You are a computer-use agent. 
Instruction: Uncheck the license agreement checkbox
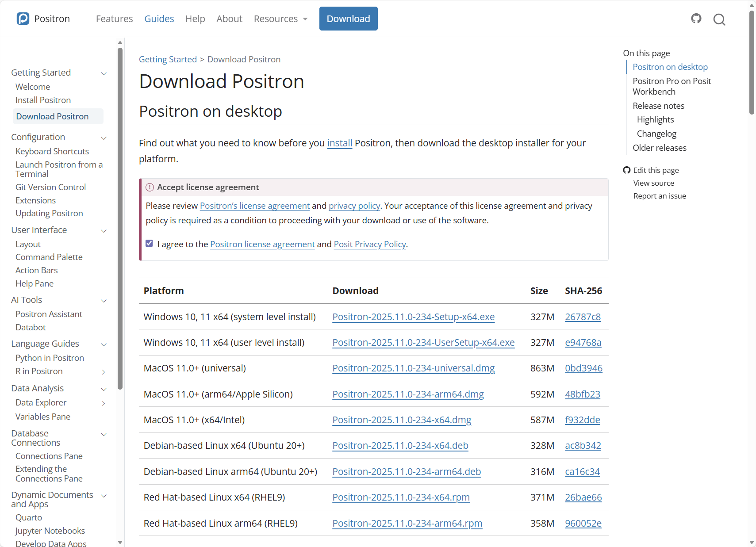150,244
